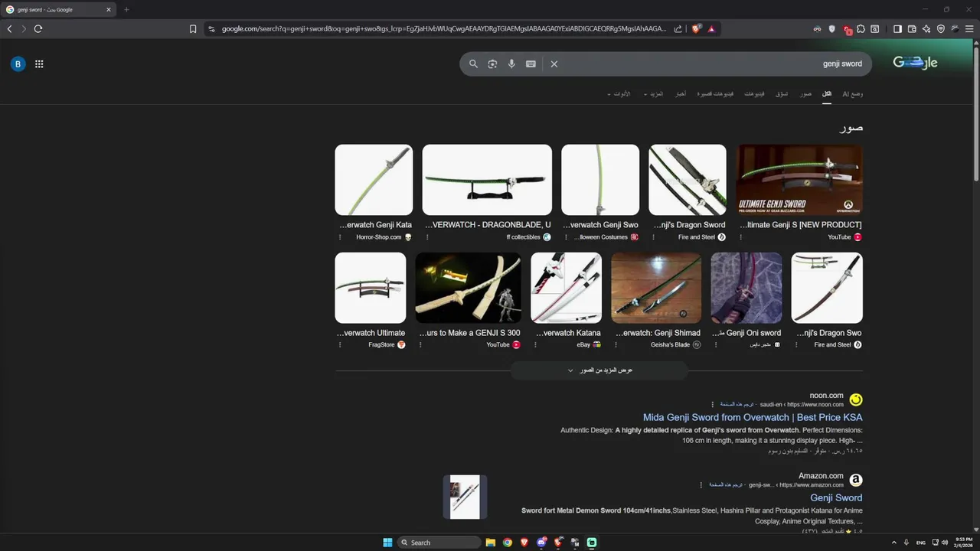
Task: Expand the More (المزيد) dropdown
Action: [x=653, y=93]
